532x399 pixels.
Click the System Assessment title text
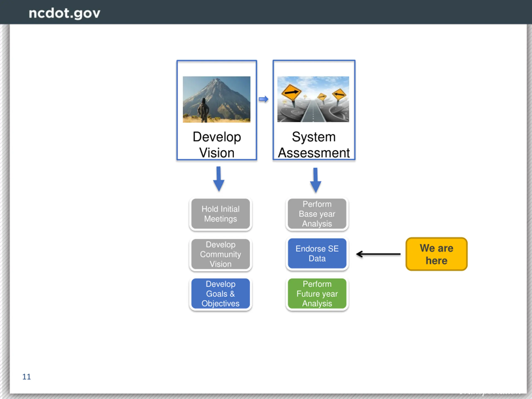coord(314,145)
